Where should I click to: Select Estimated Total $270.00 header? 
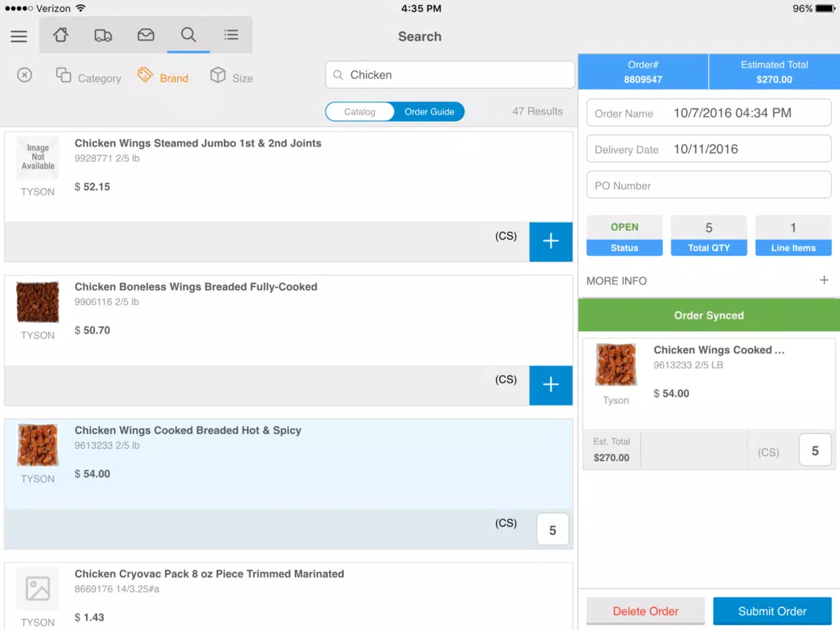pos(774,72)
